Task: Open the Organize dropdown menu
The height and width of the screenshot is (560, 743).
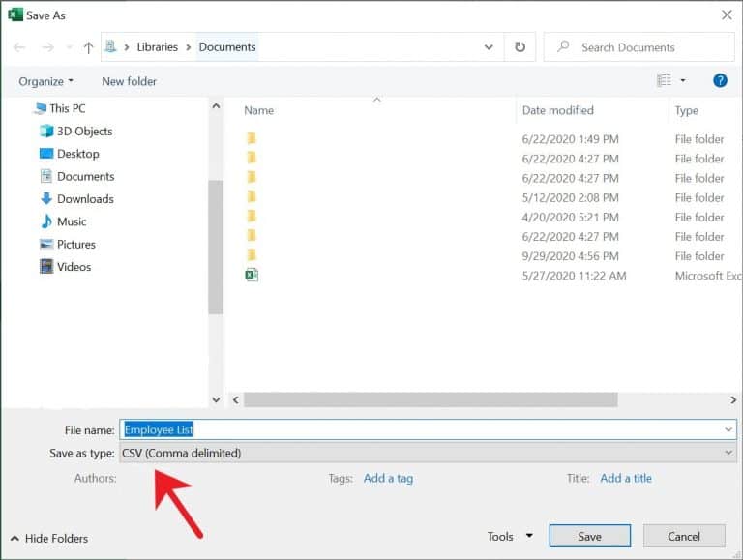Action: click(x=45, y=81)
